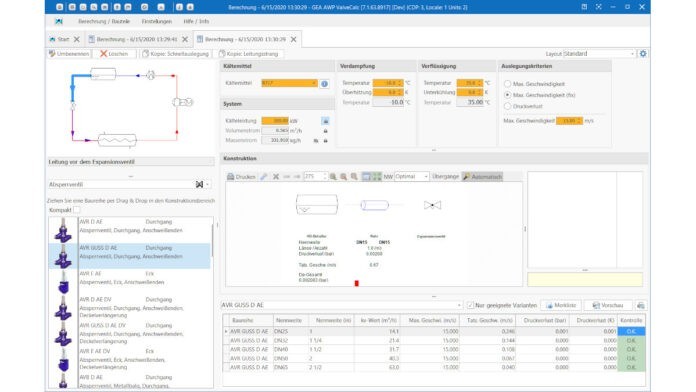This screenshot has height=392, width=696.
Task: Click the zoom-in magnifier icon in Konstruktion toolbar
Action: point(333,177)
